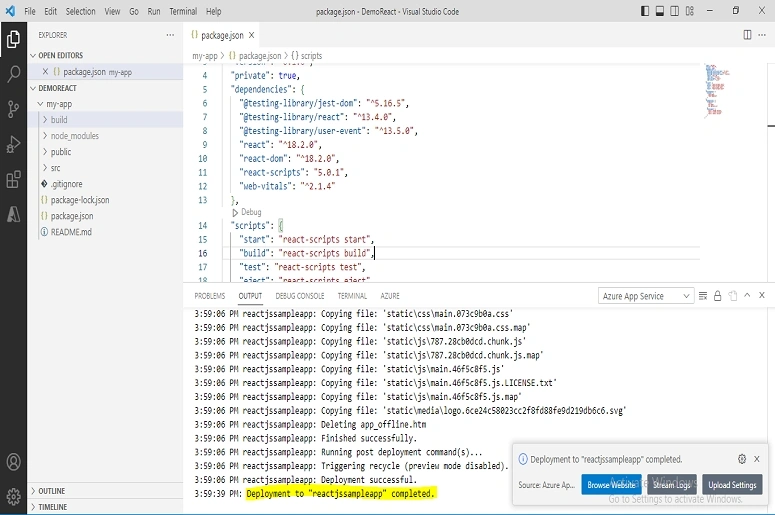Switch to the Terminal panel tab
Viewport: 775px width, 515px height.
tap(352, 296)
